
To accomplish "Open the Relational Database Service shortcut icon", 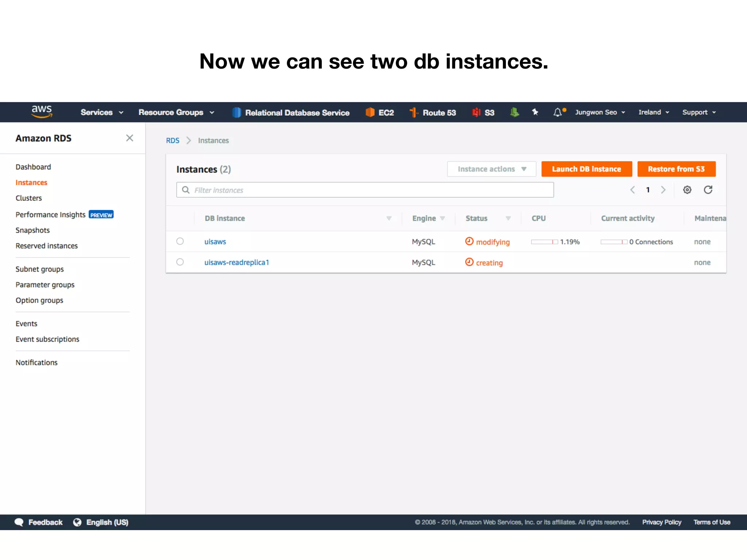I will [x=236, y=112].
